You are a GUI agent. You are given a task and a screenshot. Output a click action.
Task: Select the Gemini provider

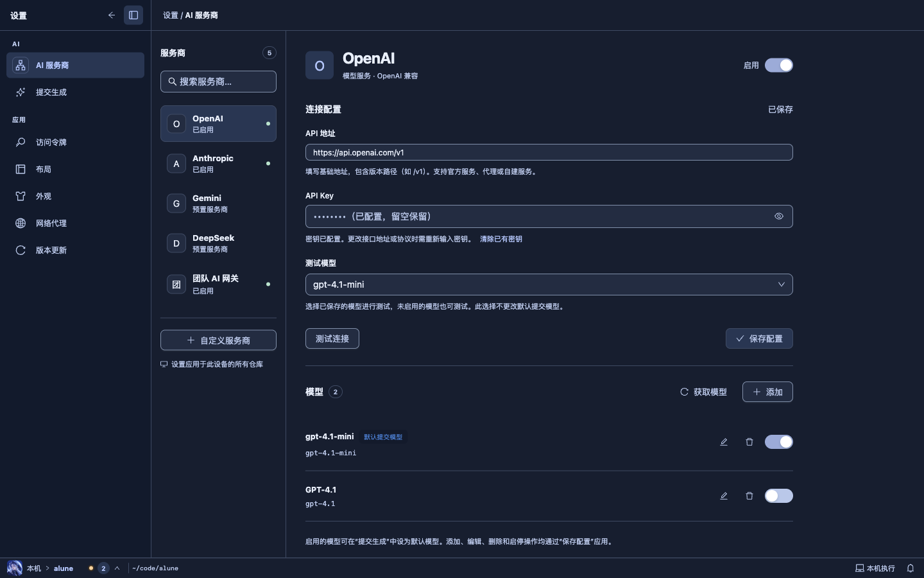click(218, 203)
